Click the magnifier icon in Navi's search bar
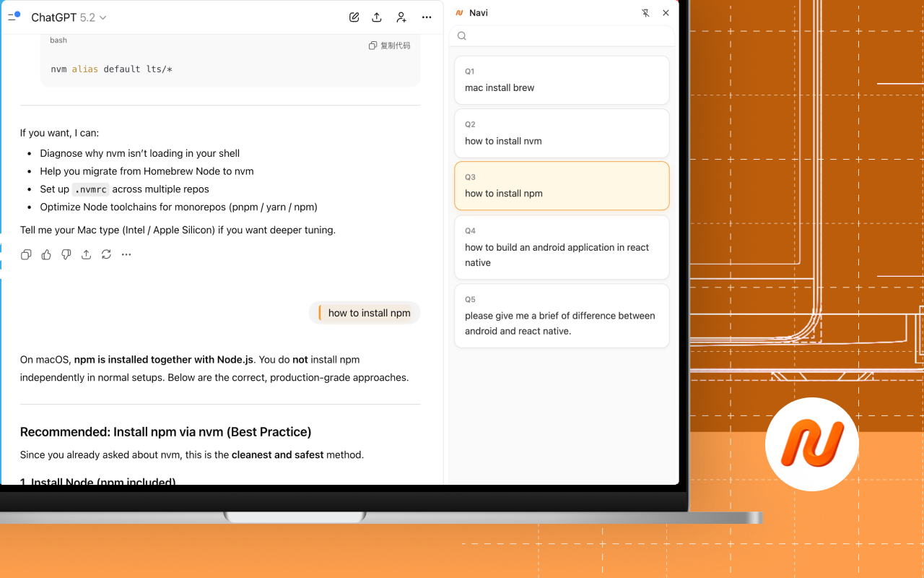This screenshot has height=578, width=924. tap(461, 35)
